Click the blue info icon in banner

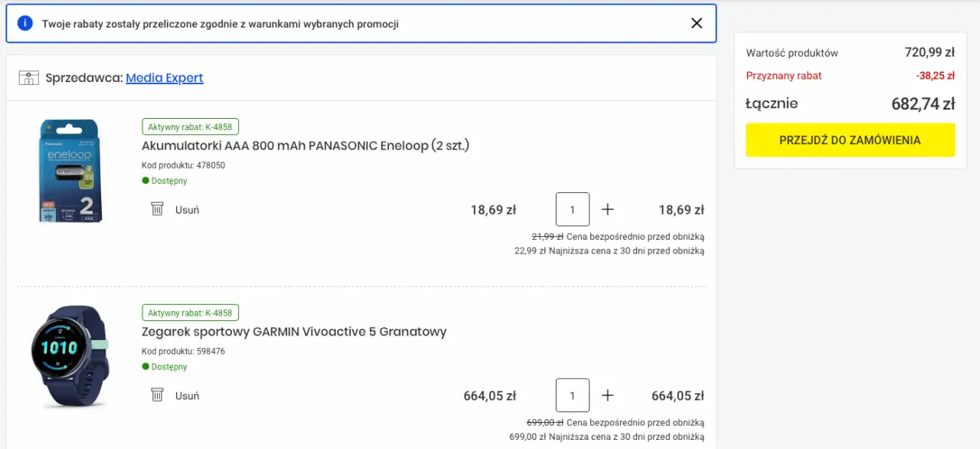coord(24,23)
